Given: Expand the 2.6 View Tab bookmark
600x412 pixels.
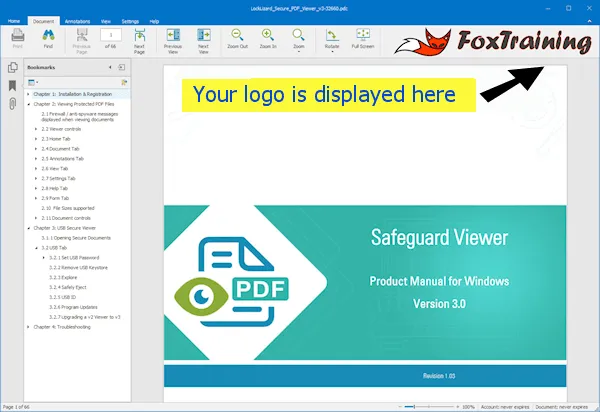Looking at the screenshot, I should click(36, 169).
